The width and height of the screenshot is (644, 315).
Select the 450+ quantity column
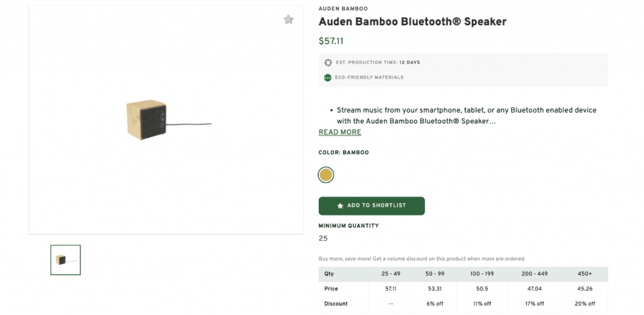point(585,274)
